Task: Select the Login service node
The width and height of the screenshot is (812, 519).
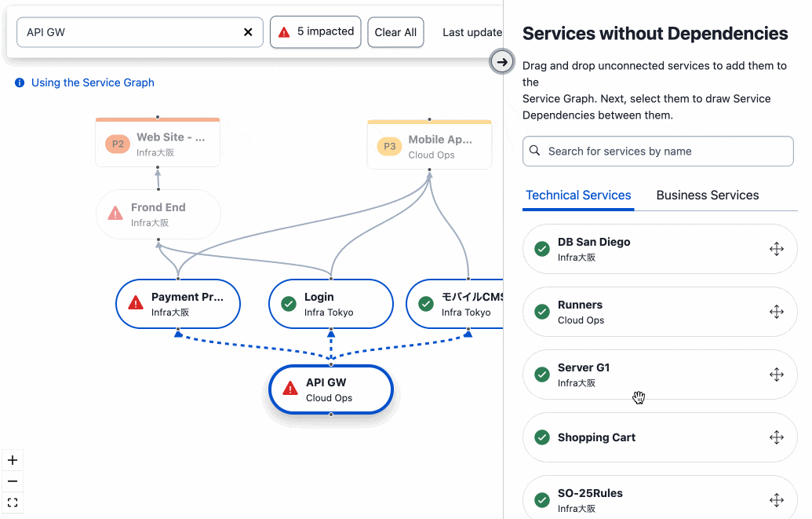Action: 330,304
